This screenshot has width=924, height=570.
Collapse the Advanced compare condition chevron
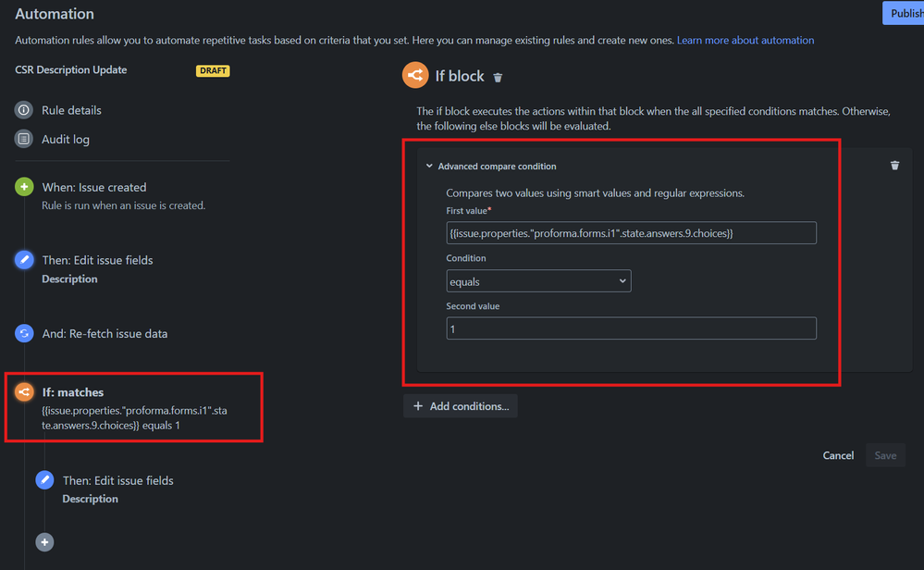click(x=429, y=167)
